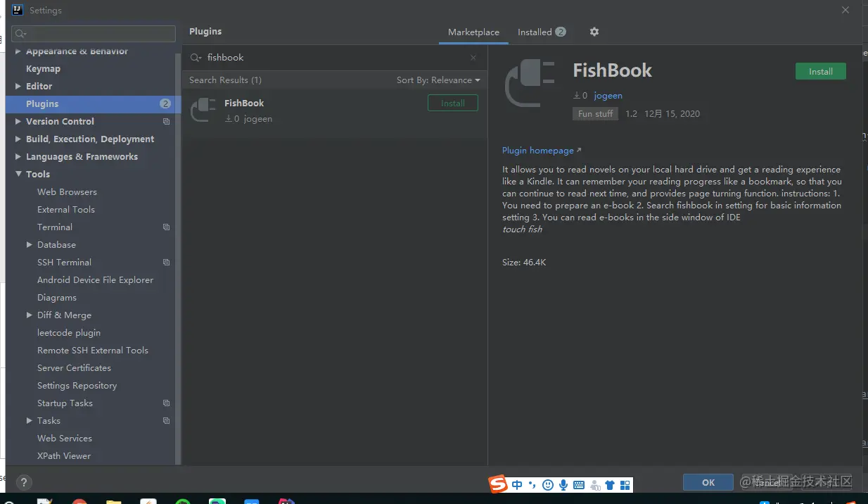Open toolbox grid icon on IME bar
This screenshot has width=868, height=504.
pyautogui.click(x=625, y=484)
